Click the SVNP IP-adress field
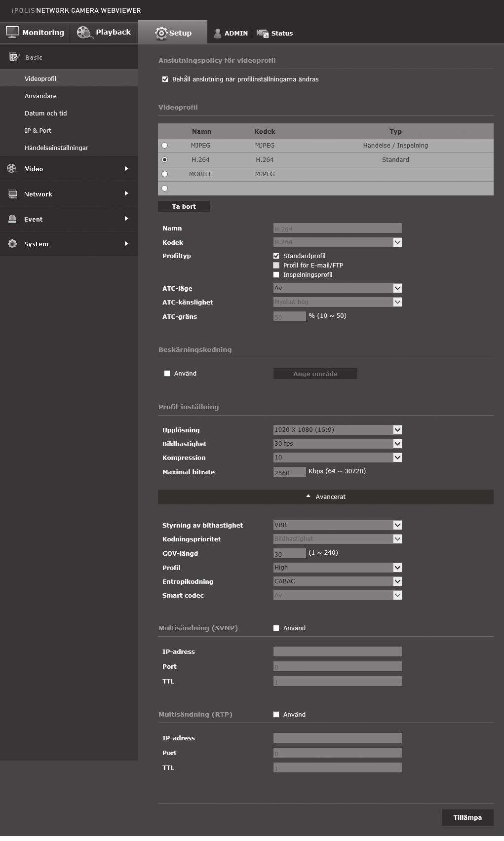This screenshot has height=841, width=504. [x=338, y=651]
